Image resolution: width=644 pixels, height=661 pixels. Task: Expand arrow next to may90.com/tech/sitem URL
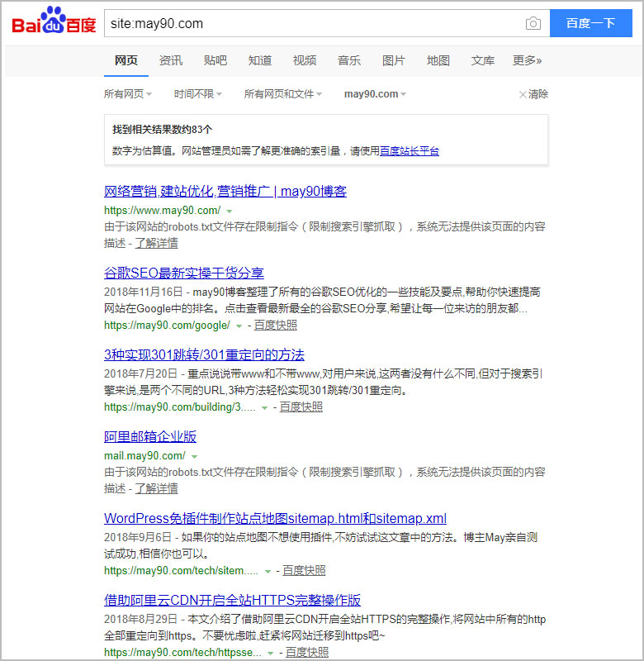268,571
